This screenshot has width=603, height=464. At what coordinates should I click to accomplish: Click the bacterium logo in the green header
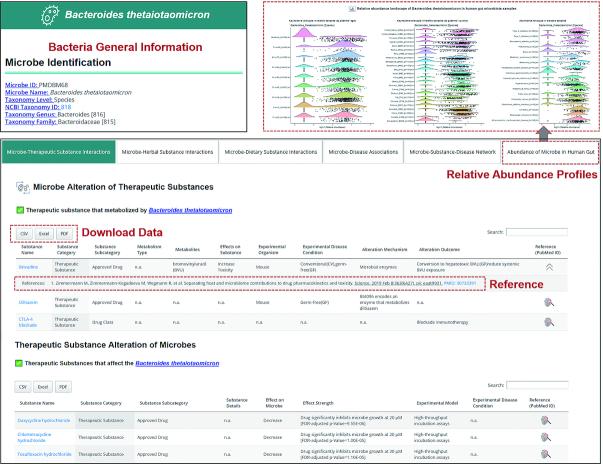click(50, 15)
